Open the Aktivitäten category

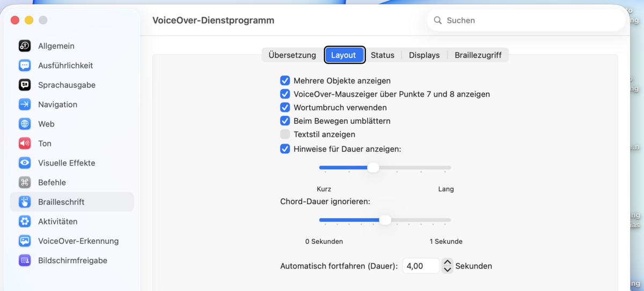coord(72,221)
